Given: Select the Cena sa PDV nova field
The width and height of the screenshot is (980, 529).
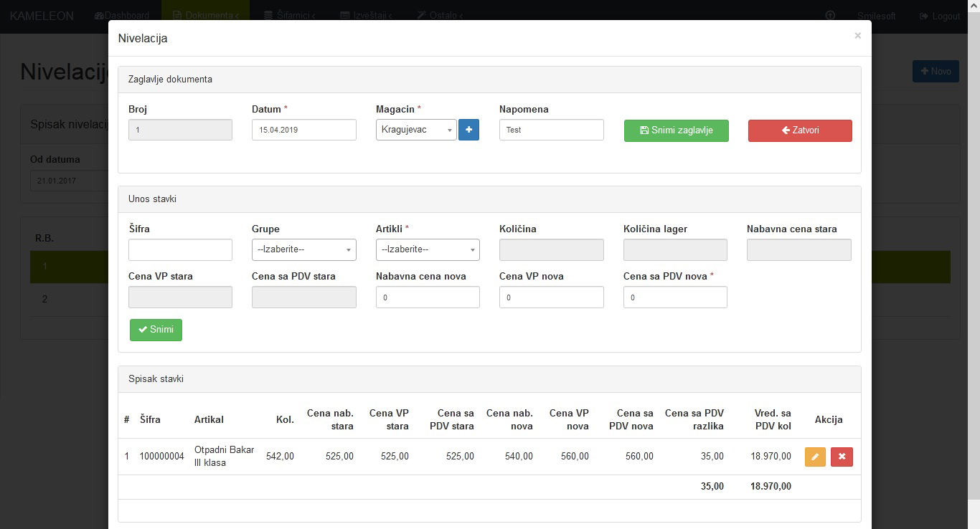Looking at the screenshot, I should pyautogui.click(x=674, y=297).
